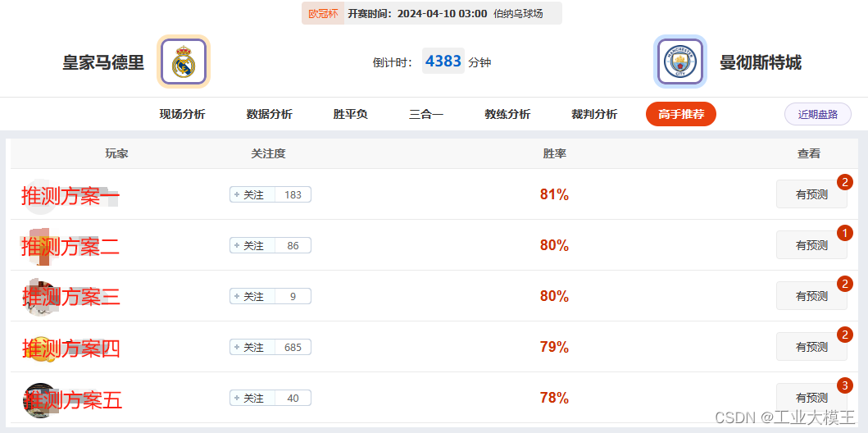The image size is (868, 433).
Task: Click the badge showing 3 predictions
Action: [x=845, y=385]
